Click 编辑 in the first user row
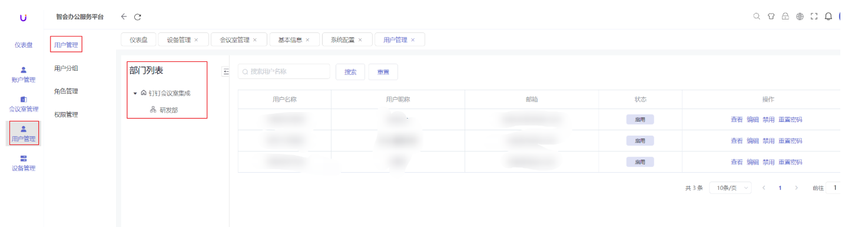The width and height of the screenshot is (868, 227). [753, 120]
